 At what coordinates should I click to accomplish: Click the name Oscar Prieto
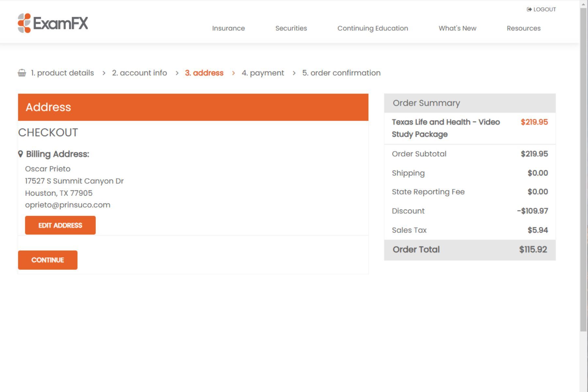click(48, 169)
